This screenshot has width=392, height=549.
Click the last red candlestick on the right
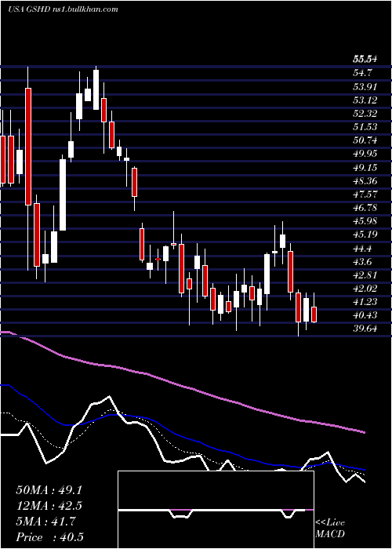314,314
